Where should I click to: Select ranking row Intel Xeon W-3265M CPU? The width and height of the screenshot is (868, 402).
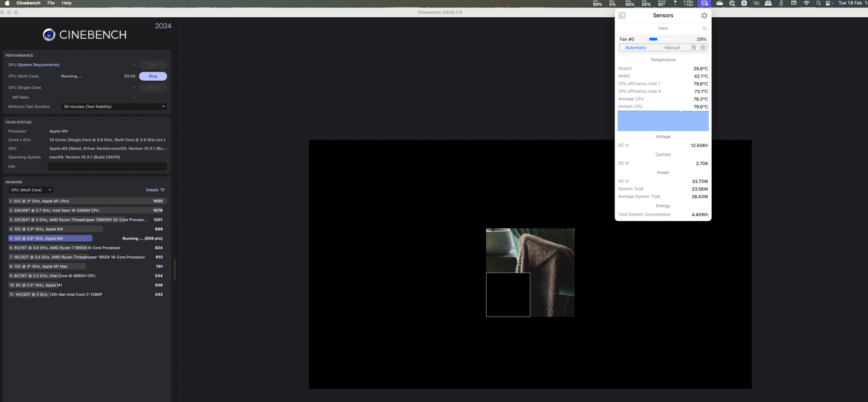[87, 210]
